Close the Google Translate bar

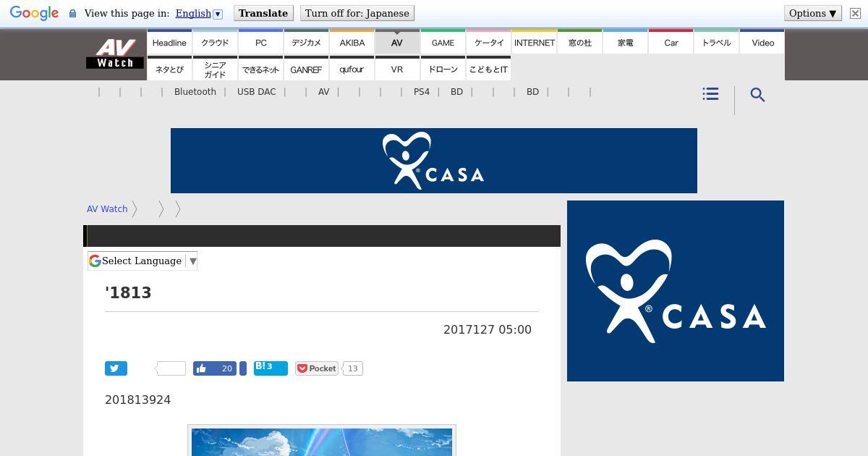(x=855, y=13)
